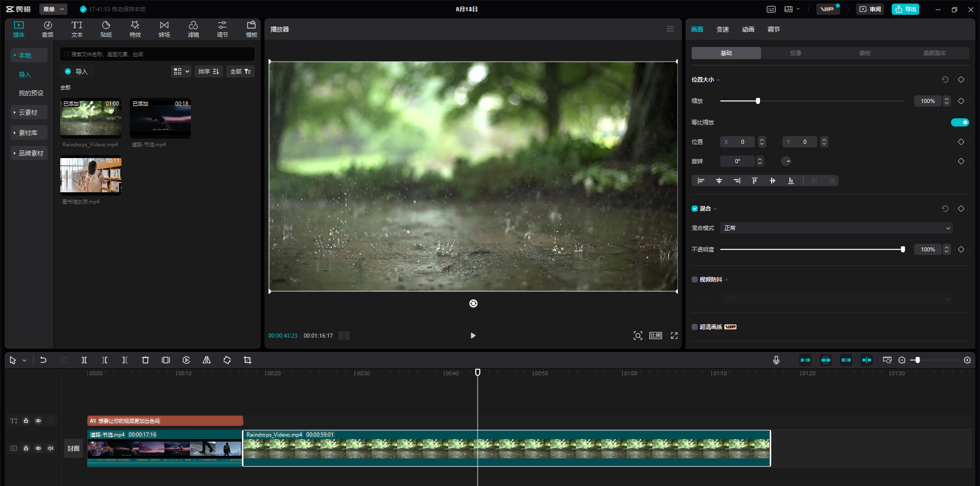Align clip to left edge

[701, 181]
